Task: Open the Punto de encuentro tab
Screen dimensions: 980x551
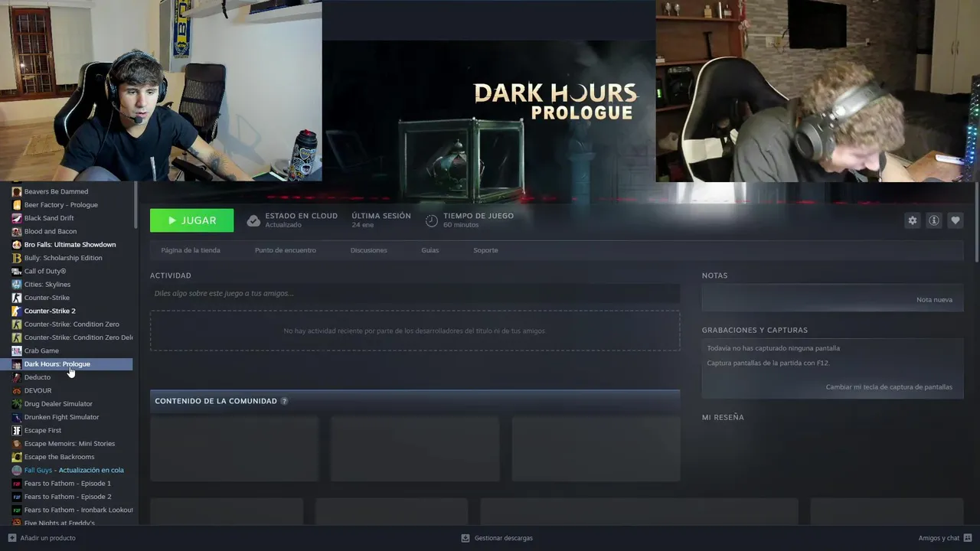Action: (286, 250)
